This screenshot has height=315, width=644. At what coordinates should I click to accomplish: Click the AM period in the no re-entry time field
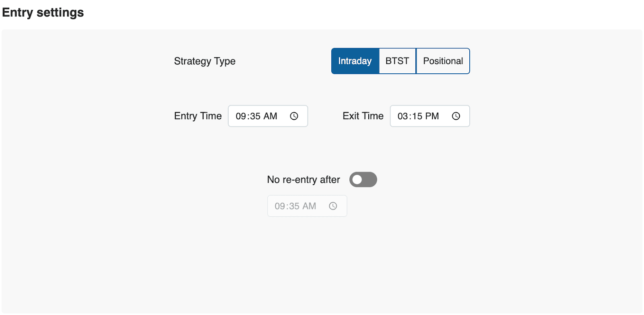click(x=309, y=206)
